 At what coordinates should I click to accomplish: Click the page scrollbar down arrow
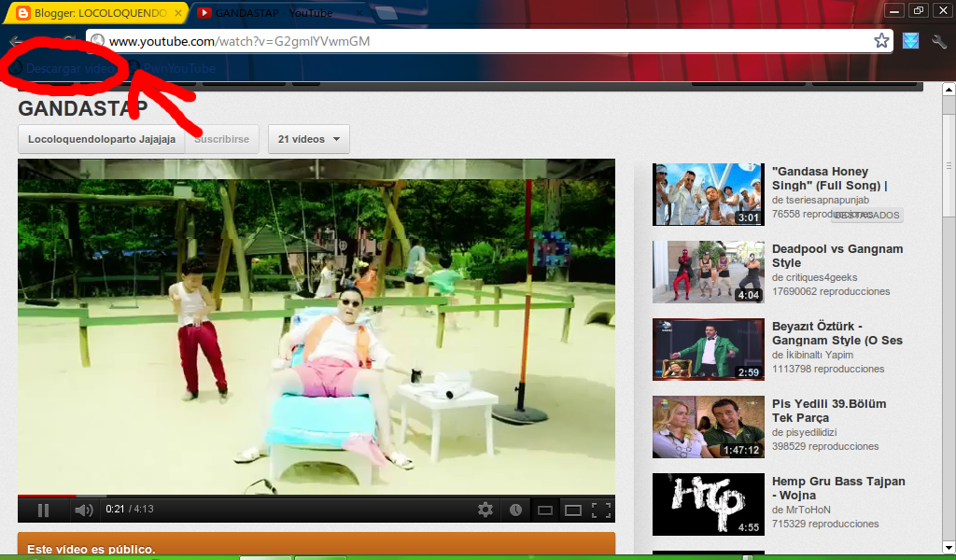tap(949, 547)
